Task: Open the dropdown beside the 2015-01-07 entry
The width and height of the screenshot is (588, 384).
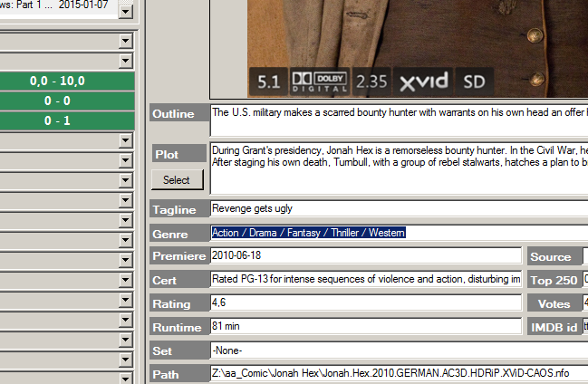Action: (125, 12)
